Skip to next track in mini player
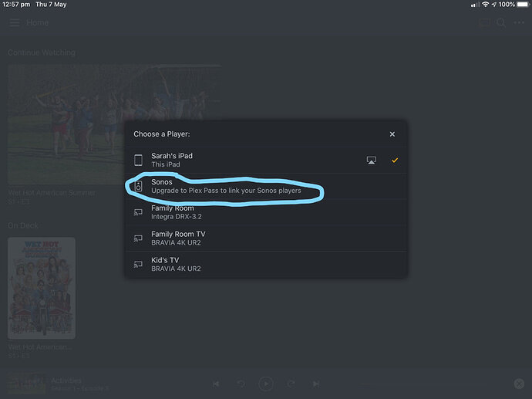Screen dimensions: 532x399 pos(316,384)
